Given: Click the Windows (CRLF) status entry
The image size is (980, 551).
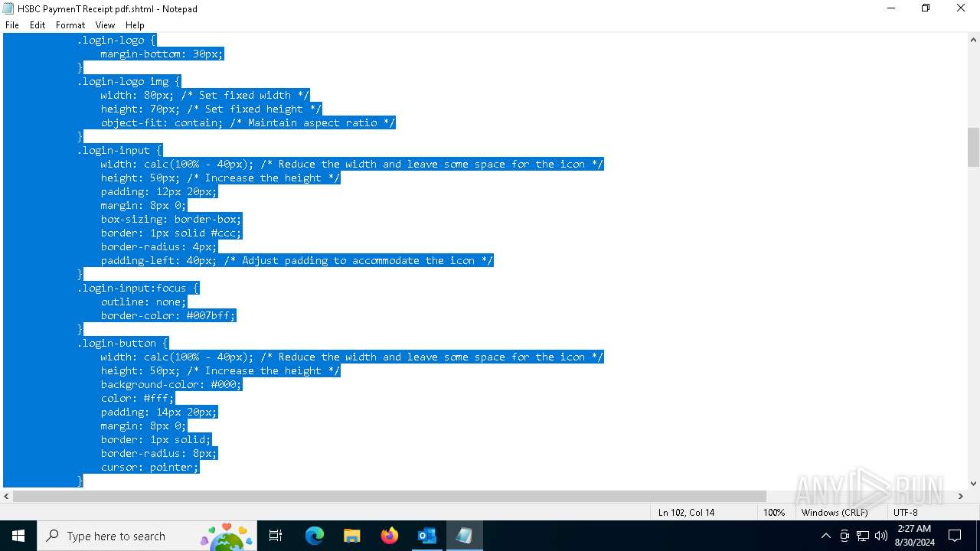Looking at the screenshot, I should pyautogui.click(x=835, y=512).
